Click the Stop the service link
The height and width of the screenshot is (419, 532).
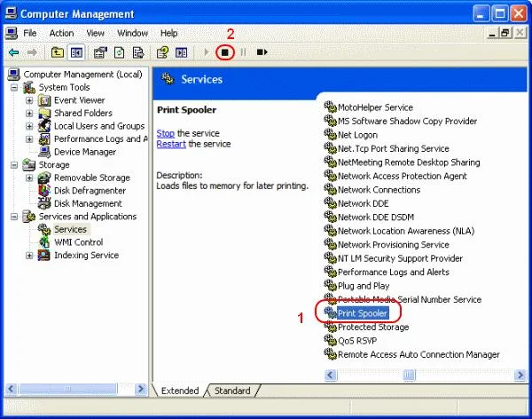click(166, 133)
